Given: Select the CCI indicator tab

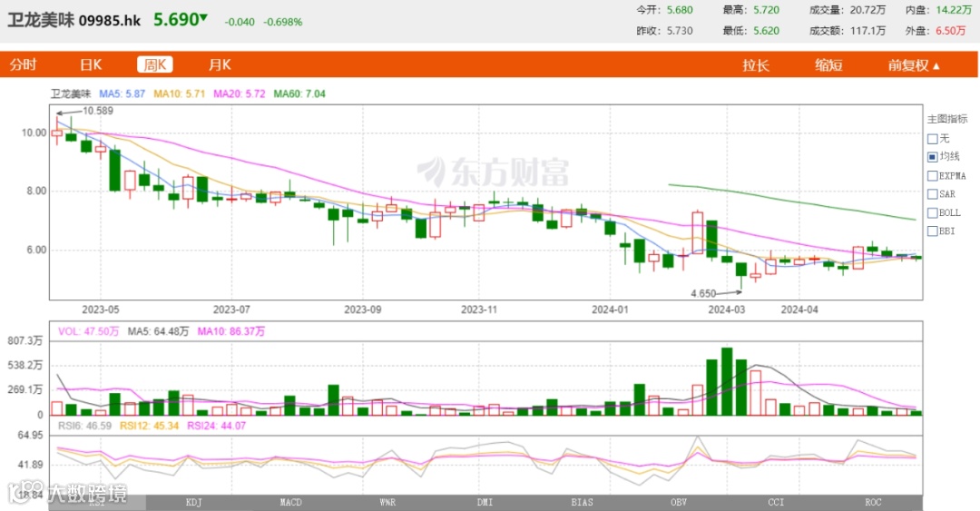Looking at the screenshot, I should 776,503.
